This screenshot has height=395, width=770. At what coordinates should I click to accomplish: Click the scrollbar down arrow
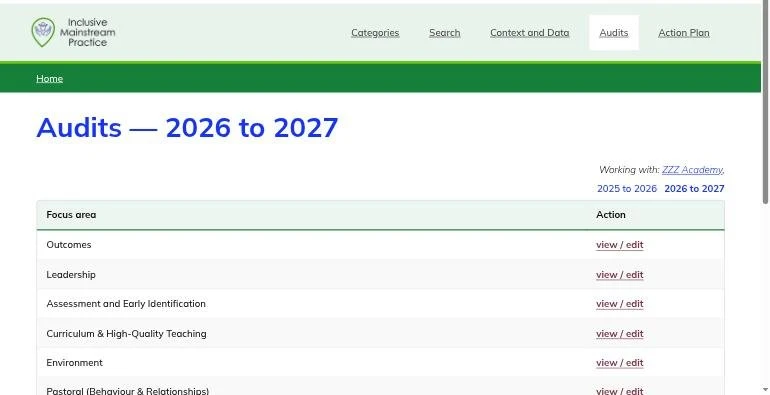click(765, 391)
